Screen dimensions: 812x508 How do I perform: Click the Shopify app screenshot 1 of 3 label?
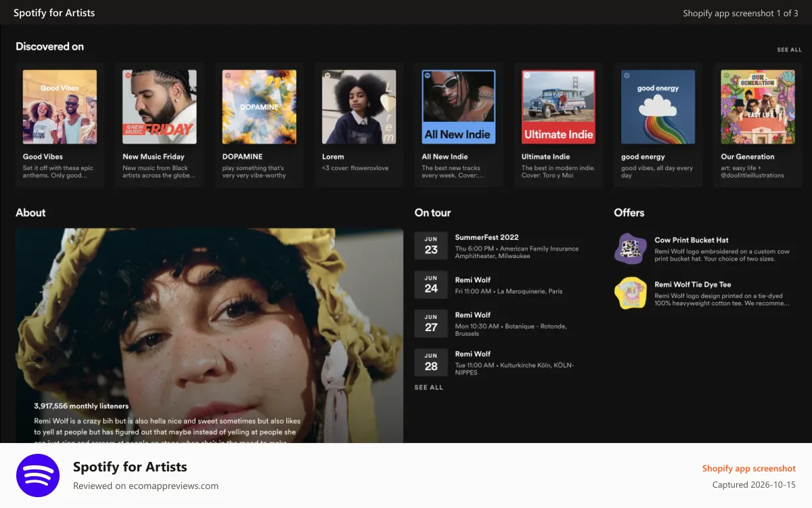coord(740,14)
